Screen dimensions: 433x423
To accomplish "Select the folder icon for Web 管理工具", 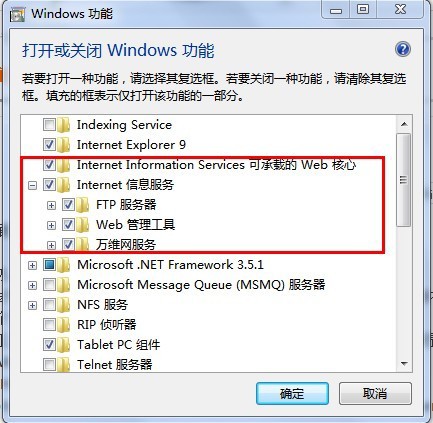I will click(x=82, y=225).
